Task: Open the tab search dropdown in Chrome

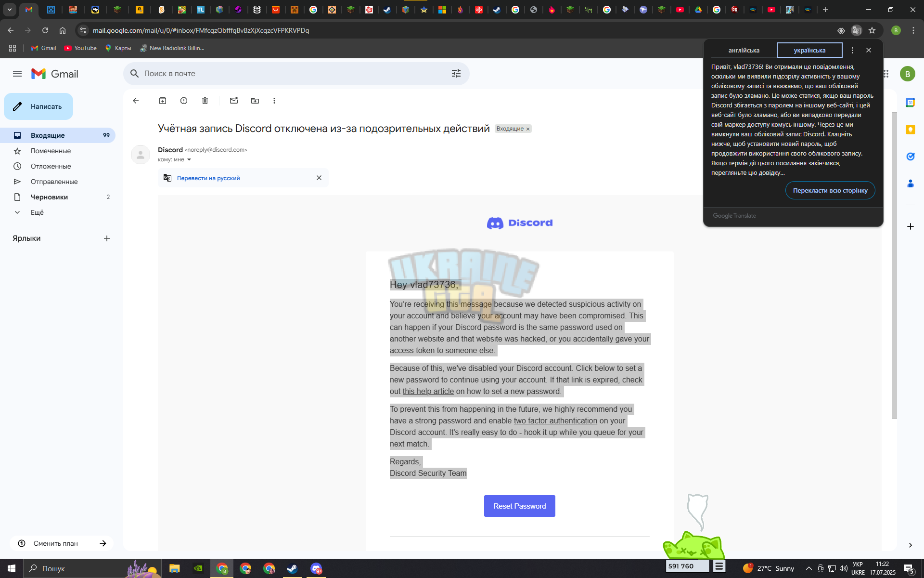Action: pos(10,10)
